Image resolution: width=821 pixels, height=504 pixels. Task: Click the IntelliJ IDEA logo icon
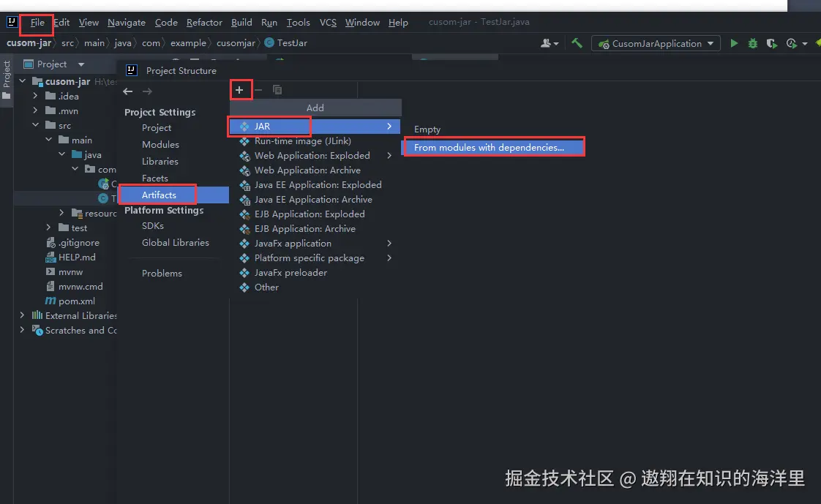[x=12, y=22]
